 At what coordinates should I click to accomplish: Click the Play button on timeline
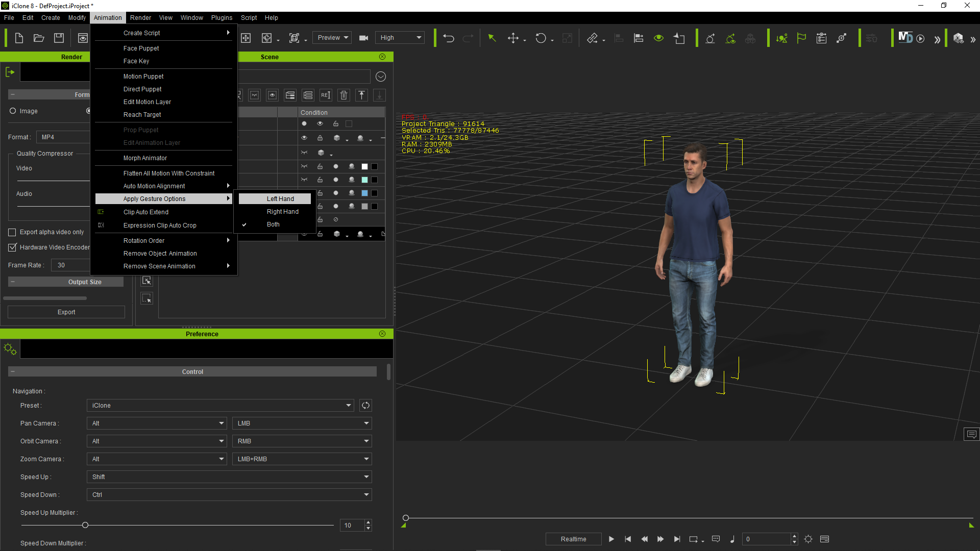[611, 539]
